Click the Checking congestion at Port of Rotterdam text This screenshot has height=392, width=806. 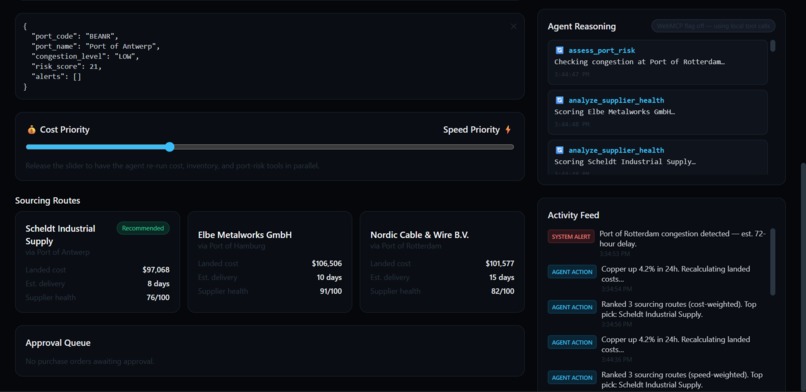point(639,62)
